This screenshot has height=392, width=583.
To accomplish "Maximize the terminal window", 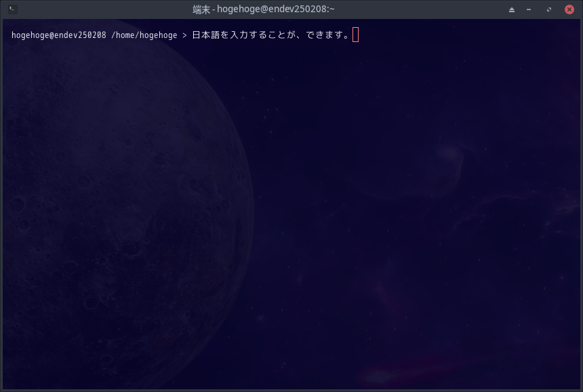I will coord(549,9).
